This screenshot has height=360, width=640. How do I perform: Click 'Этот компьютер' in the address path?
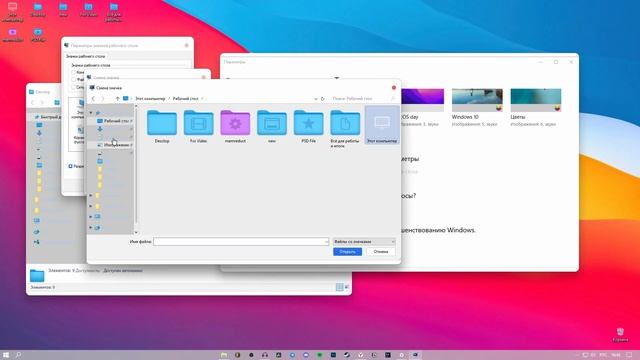coord(150,99)
